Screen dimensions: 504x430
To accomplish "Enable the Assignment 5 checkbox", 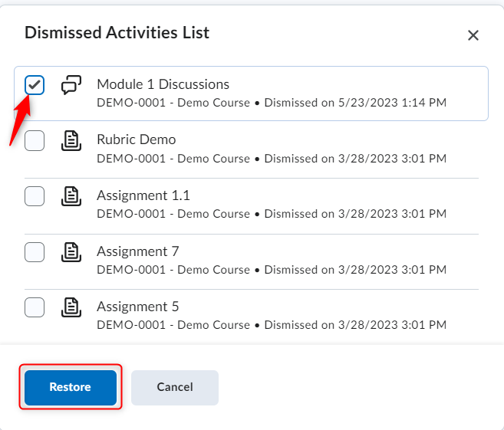I will [x=35, y=307].
